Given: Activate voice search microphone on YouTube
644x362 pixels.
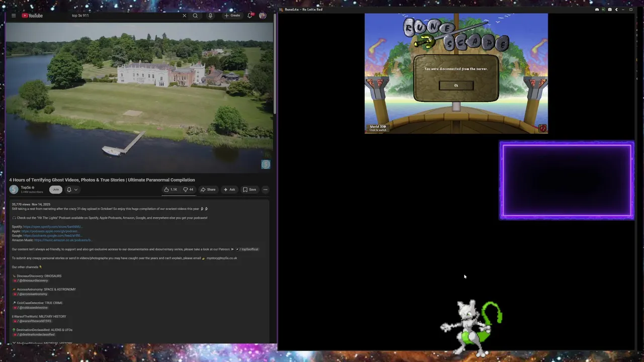Looking at the screenshot, I should [210, 16].
